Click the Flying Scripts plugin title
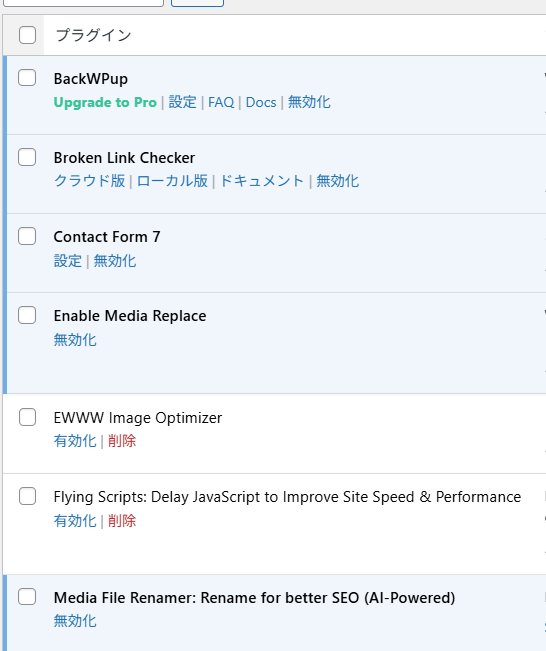 coord(287,497)
